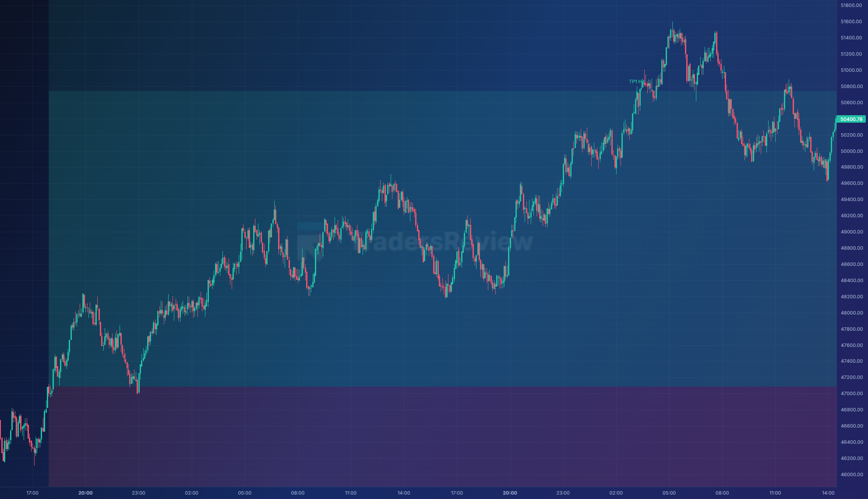The height and width of the screenshot is (499, 868).
Task: Click the first 05:00 time label
Action: (244, 493)
